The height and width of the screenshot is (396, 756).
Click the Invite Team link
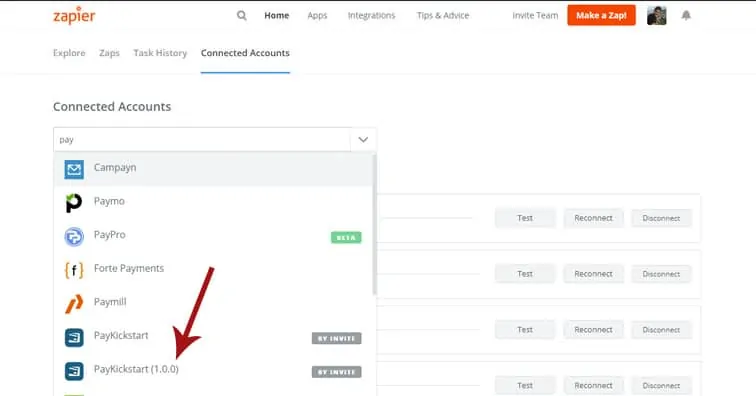tap(535, 15)
